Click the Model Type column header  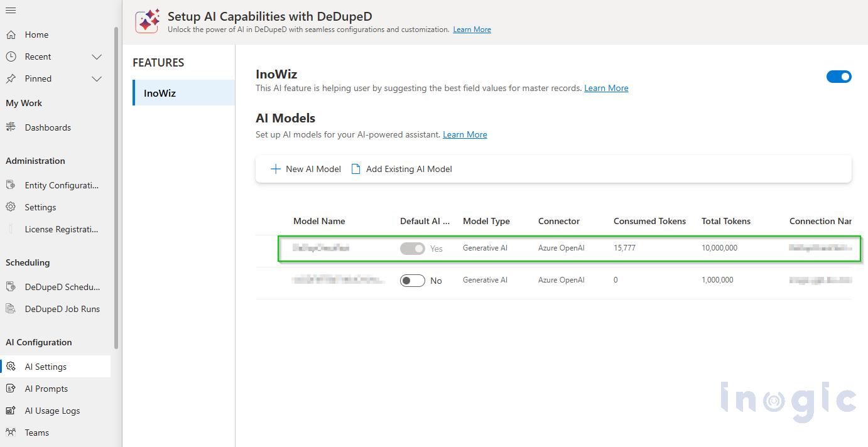tap(486, 221)
